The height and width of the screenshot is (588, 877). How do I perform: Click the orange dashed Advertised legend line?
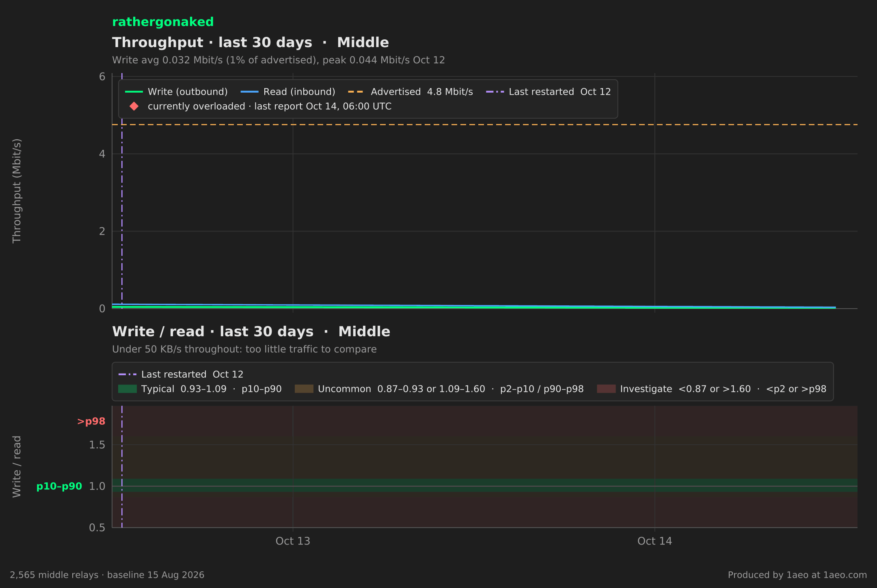point(356,92)
